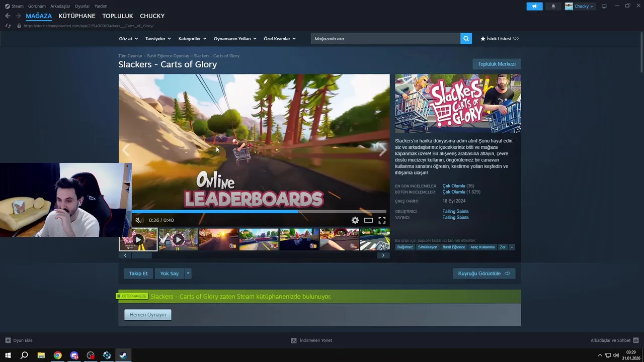
Task: Reload the store page
Action: pos(8,26)
